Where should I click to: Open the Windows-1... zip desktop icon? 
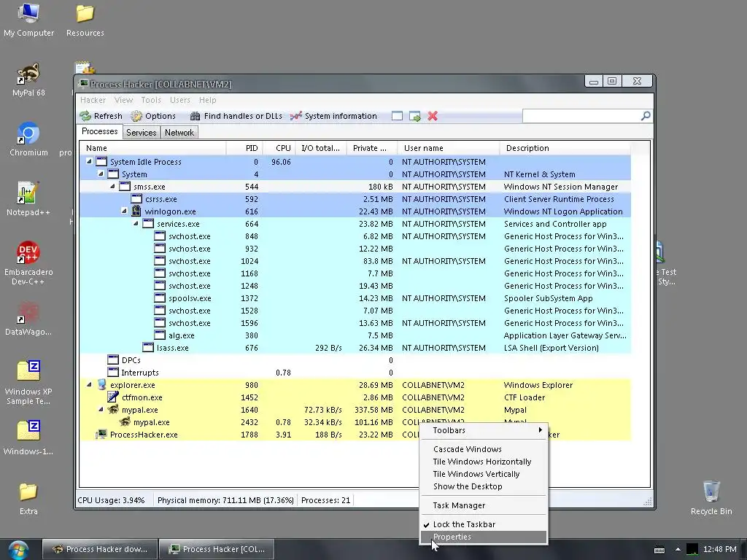point(28,438)
